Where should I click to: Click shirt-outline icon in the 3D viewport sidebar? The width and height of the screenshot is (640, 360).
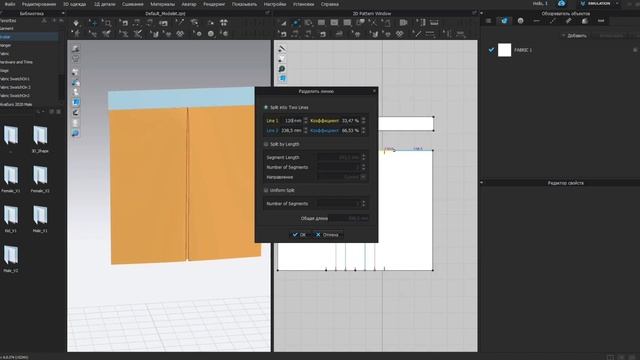(x=76, y=59)
